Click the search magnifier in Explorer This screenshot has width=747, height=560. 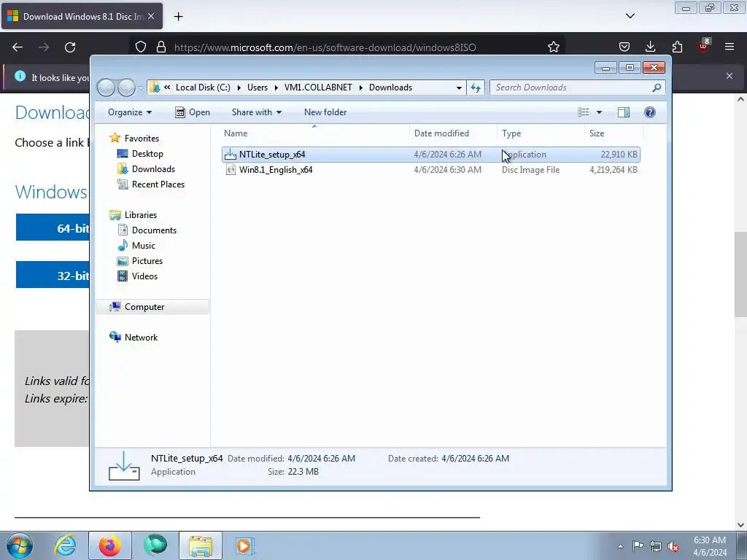pyautogui.click(x=657, y=87)
